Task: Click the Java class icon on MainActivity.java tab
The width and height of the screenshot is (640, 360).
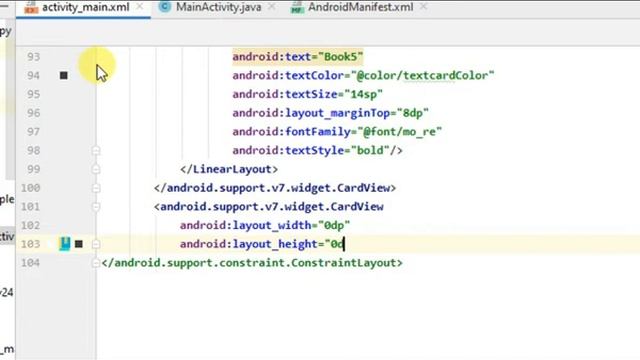Action: coord(165,7)
